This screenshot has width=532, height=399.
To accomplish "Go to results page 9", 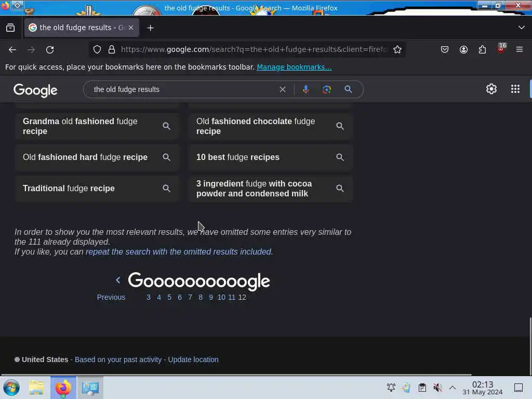I will point(211,297).
